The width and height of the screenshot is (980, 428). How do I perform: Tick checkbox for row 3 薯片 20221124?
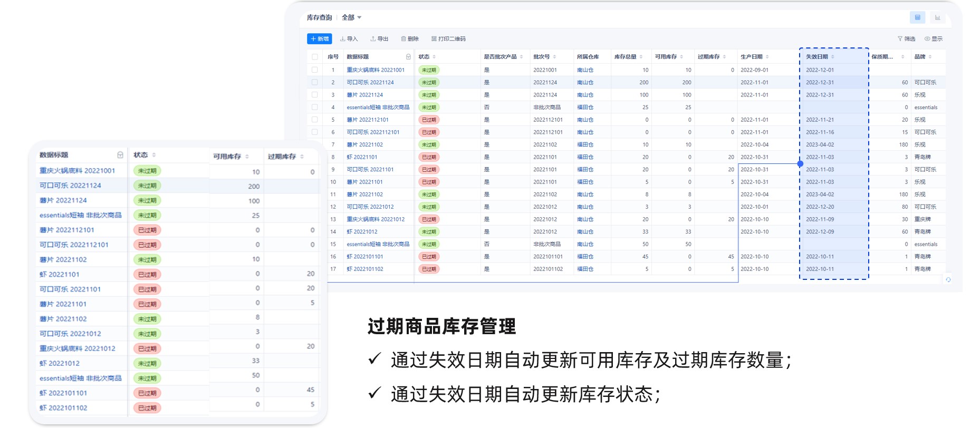tap(315, 95)
